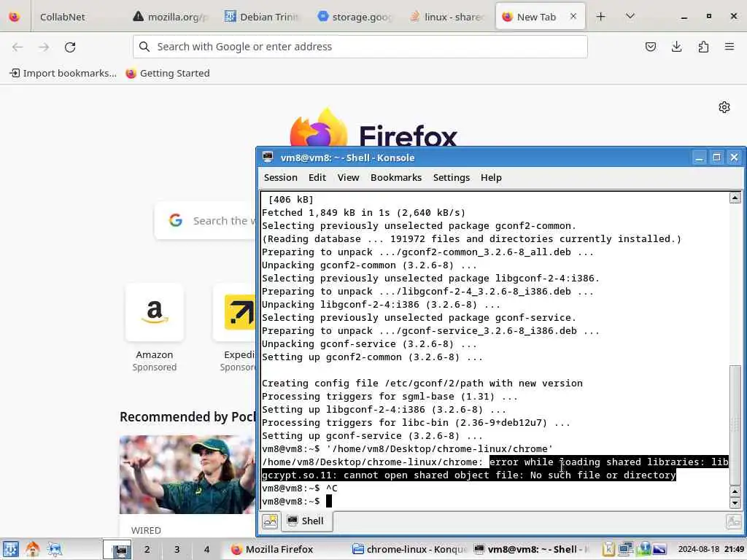
Task: Click Konsole scrollbar up arrow at top
Action: (735, 198)
